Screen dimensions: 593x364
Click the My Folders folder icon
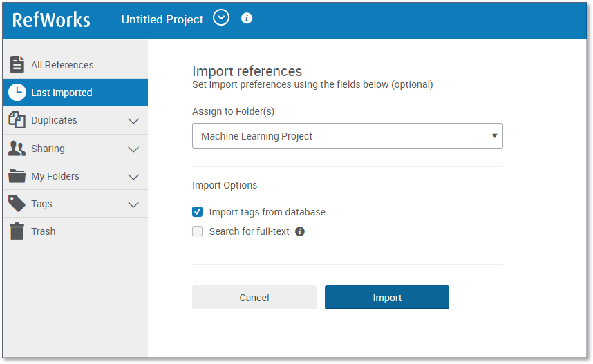17,176
